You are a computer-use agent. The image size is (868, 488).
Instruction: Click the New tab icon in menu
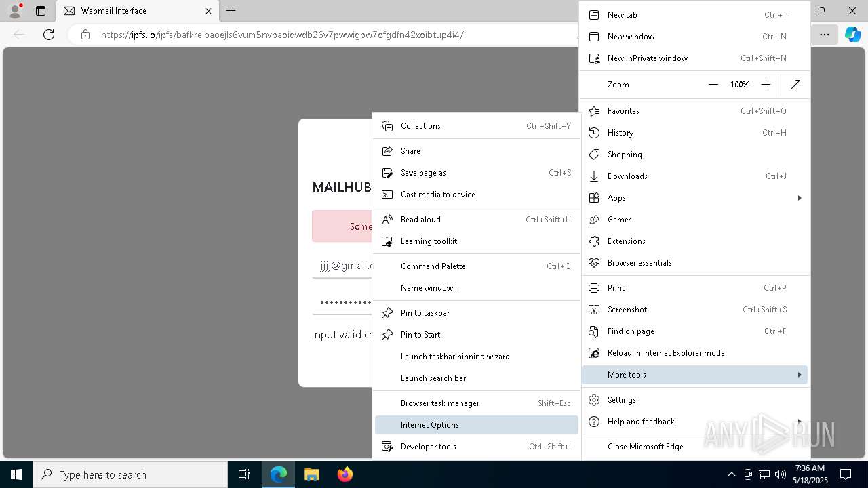coord(594,15)
